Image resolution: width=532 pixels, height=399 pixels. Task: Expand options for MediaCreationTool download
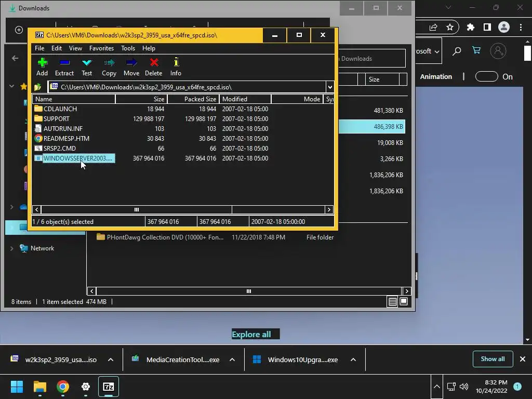(x=232, y=360)
